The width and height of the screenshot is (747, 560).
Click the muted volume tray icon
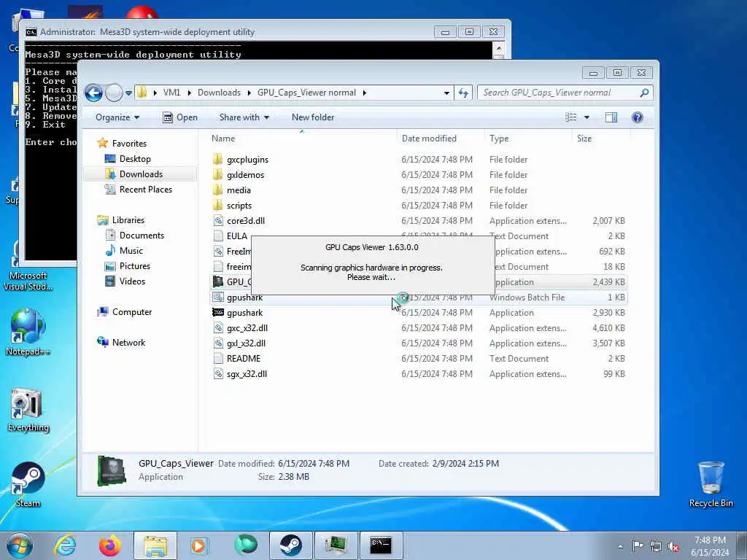(x=673, y=546)
